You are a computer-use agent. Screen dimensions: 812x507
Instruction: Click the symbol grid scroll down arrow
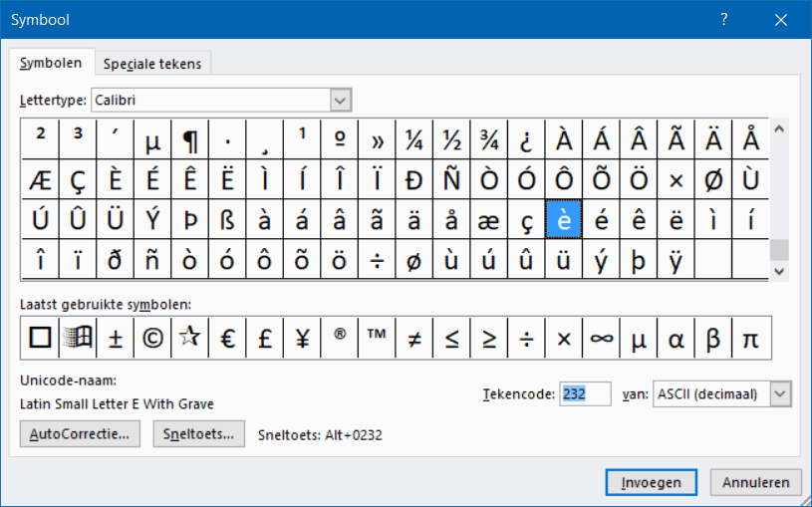click(779, 271)
